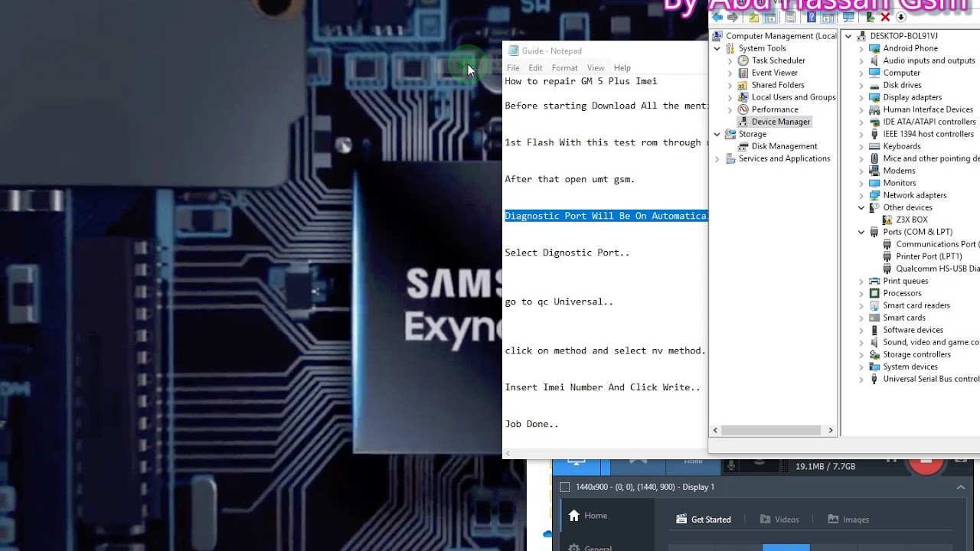Collapse the Storage tree node
Screen dimensions: 980x551
pyautogui.click(x=717, y=134)
